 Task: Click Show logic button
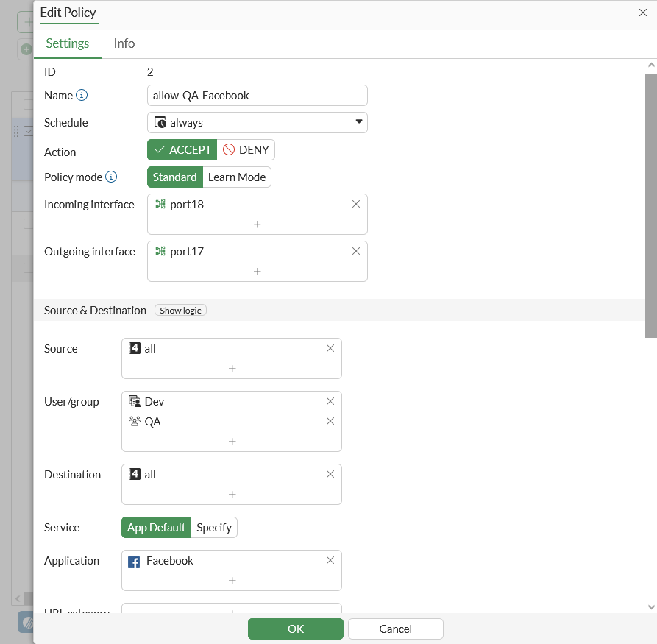[x=180, y=311]
